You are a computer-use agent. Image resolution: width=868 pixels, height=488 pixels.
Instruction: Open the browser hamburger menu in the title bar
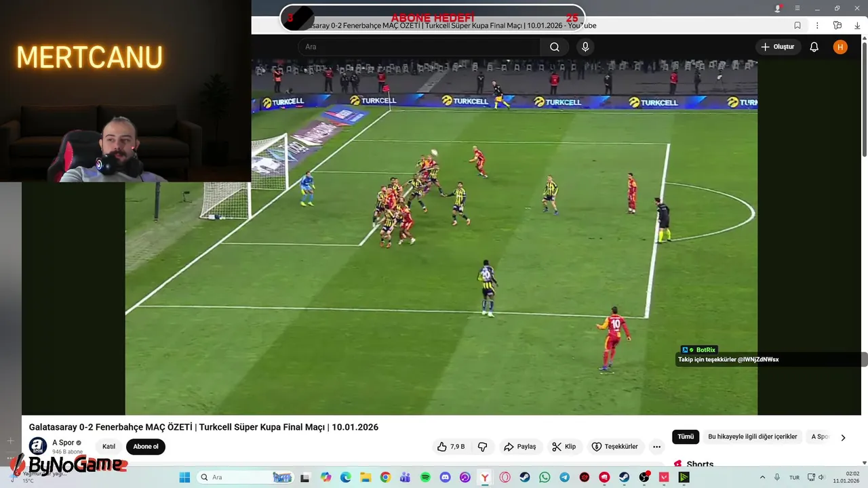click(x=797, y=8)
